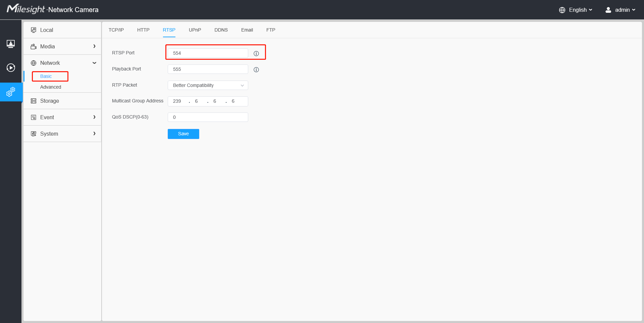Click the globe language icon
This screenshot has width=644, height=323.
[x=562, y=10]
